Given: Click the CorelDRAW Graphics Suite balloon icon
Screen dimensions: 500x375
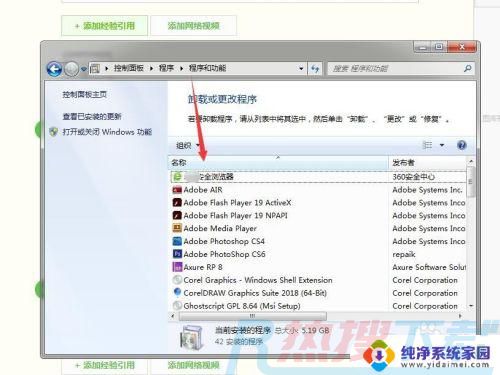Looking at the screenshot, I should (177, 292).
